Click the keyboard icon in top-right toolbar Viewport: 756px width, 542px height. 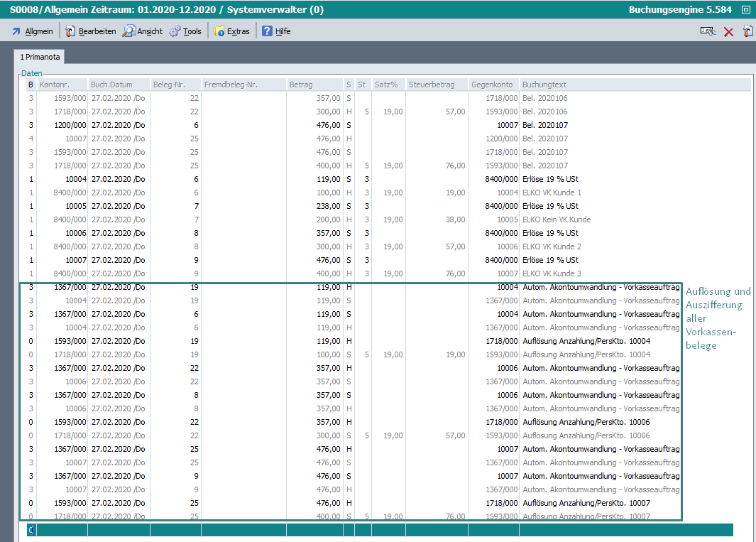click(708, 31)
